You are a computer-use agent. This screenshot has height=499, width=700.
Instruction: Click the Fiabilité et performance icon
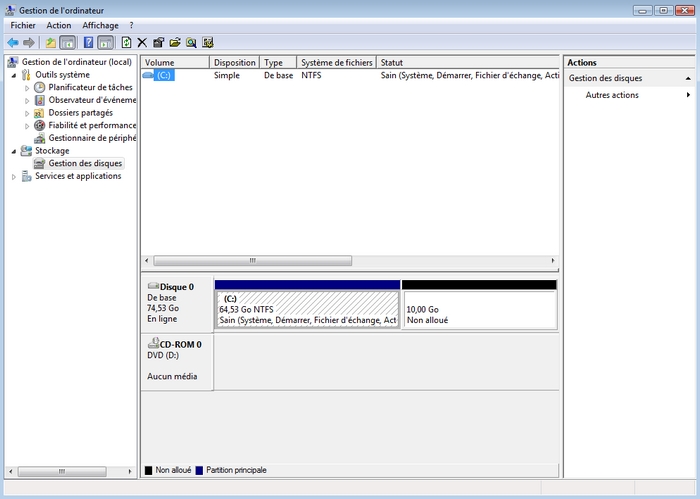(40, 125)
